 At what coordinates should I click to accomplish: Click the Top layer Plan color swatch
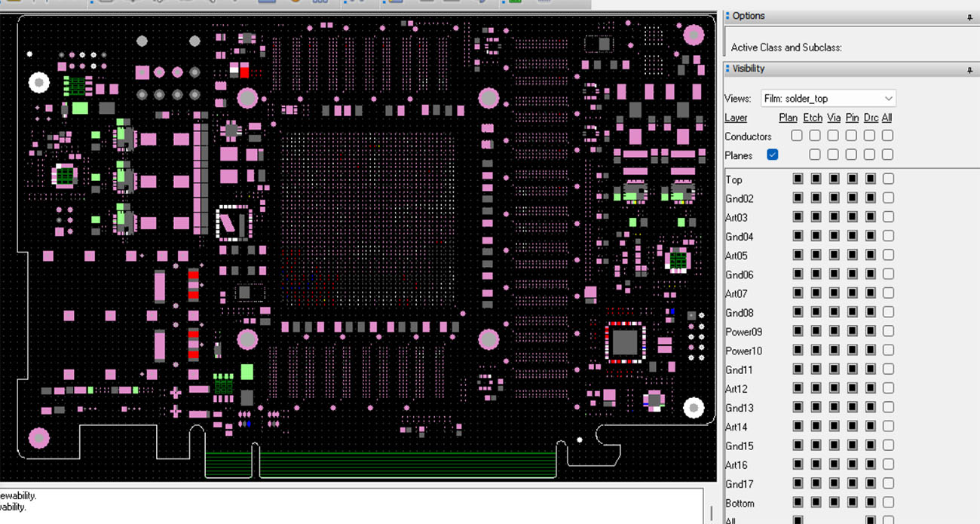[798, 179]
